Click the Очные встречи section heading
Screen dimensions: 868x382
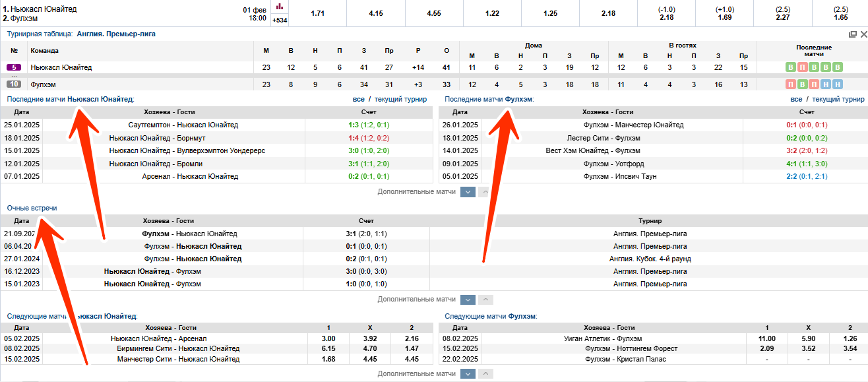(32, 208)
